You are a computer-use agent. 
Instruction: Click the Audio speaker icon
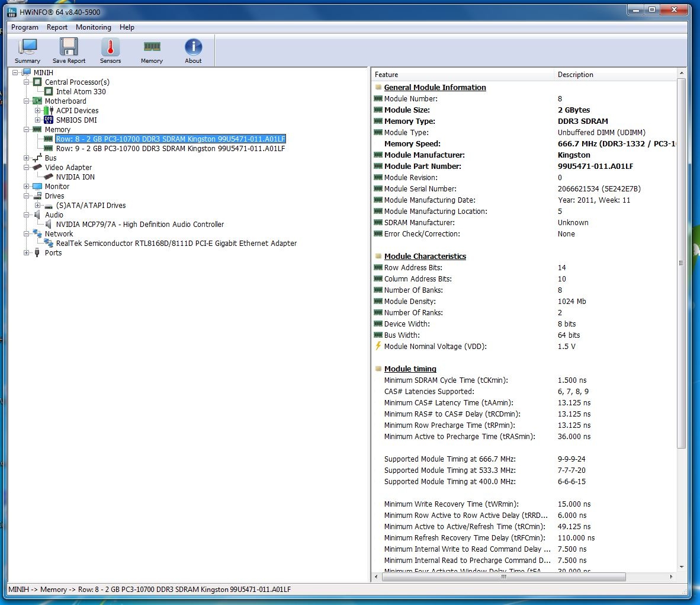tap(37, 215)
